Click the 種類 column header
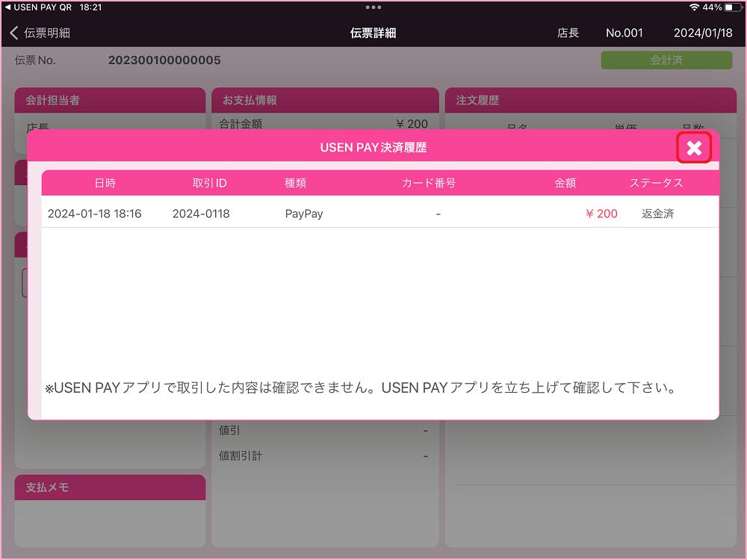747x560 pixels. pyautogui.click(x=295, y=183)
